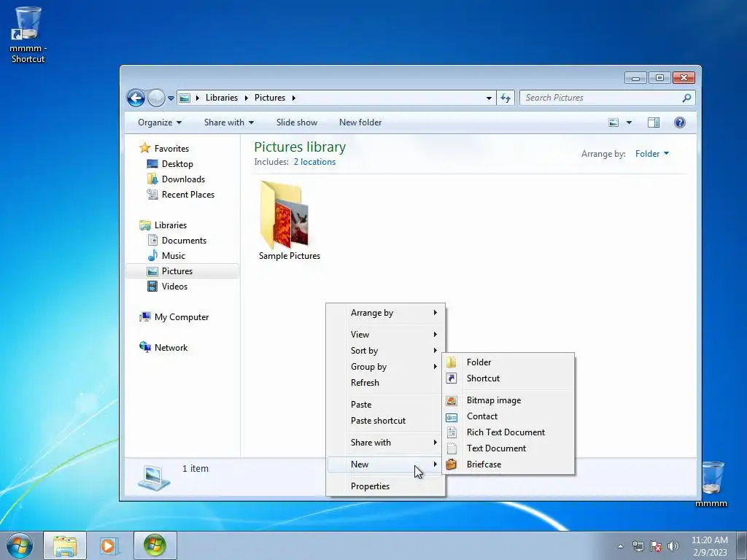Click the Slide show toolbar button
The image size is (747, 560).
297,122
